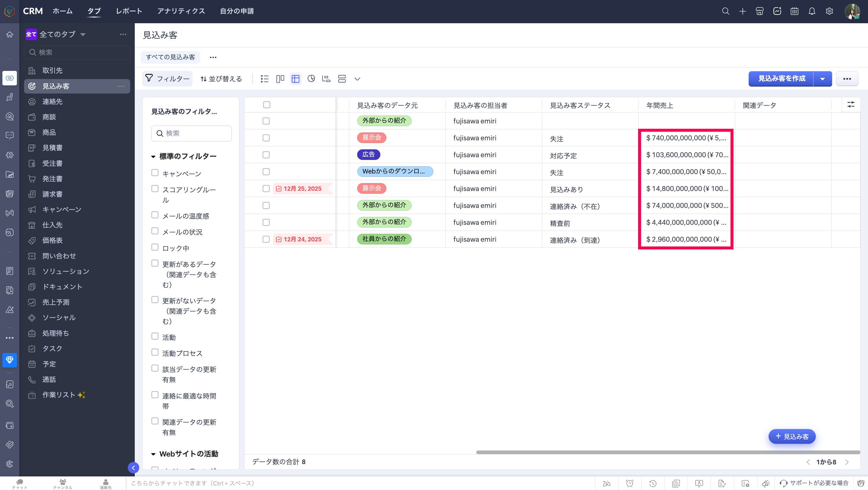Viewport: 868px width, 490px height.
Task: Collapse the 標準のフィルター section
Action: [153, 157]
